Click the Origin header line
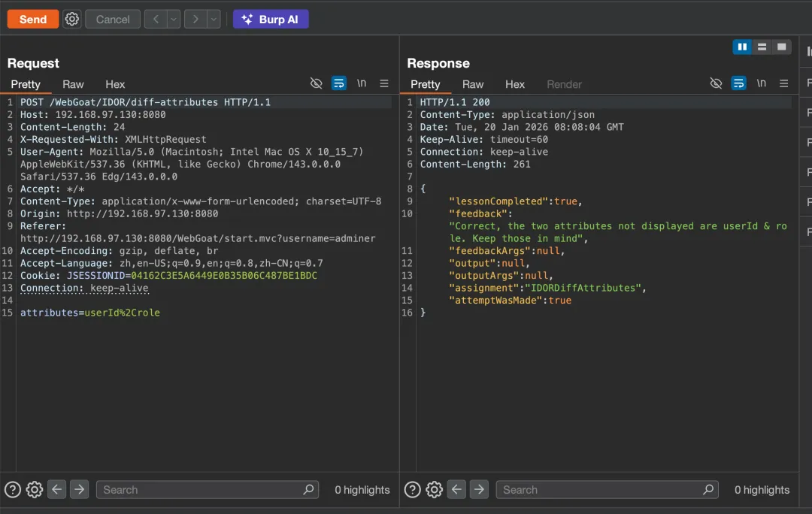This screenshot has width=812, height=514. pyautogui.click(x=119, y=213)
